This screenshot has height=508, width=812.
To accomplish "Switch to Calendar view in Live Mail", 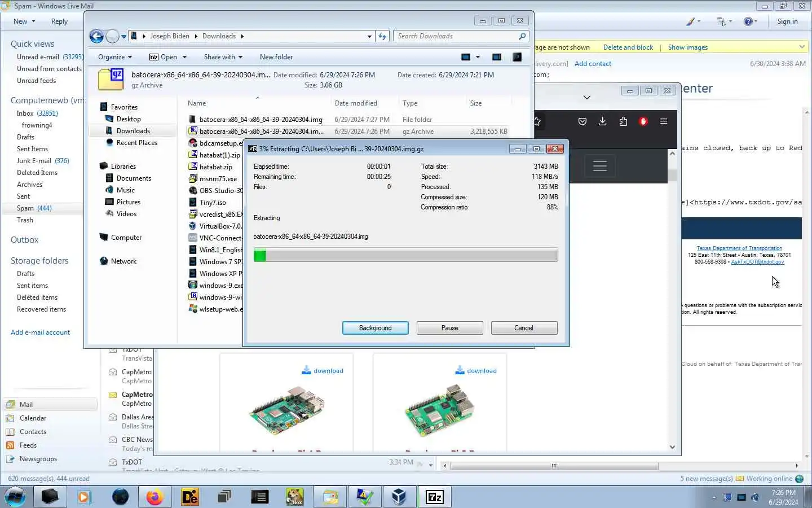I will (33, 418).
